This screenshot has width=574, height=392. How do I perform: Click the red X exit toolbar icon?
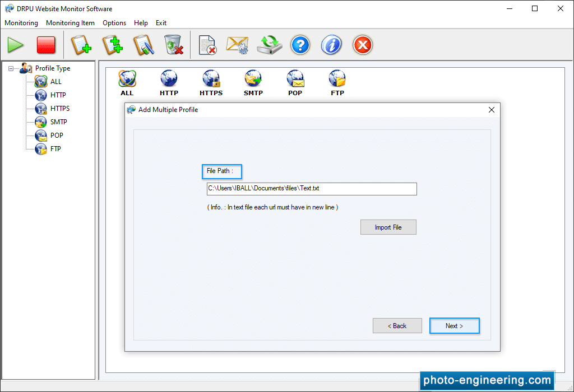click(363, 45)
